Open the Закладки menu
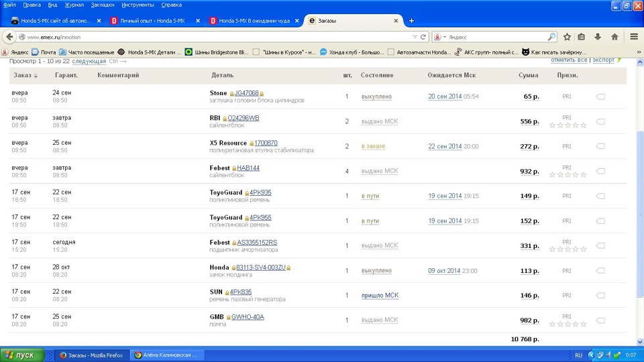This screenshot has width=644, height=362. tap(103, 5)
